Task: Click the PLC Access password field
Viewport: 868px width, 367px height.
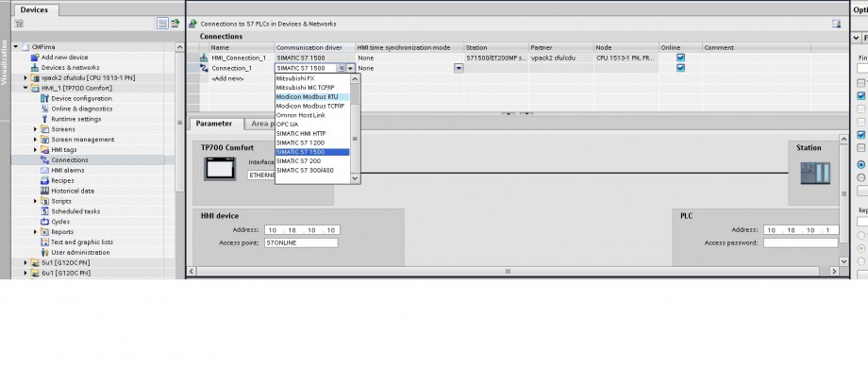Action: pyautogui.click(x=801, y=243)
